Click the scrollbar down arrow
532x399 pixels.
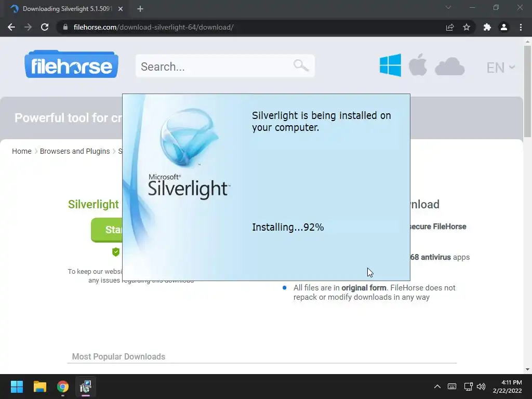click(527, 369)
